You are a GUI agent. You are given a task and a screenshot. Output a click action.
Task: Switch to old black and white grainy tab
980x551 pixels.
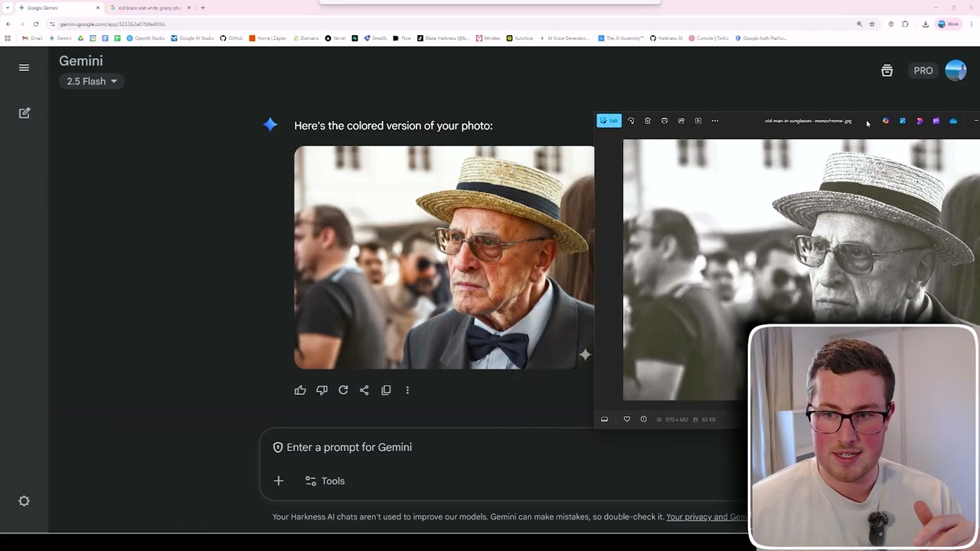[x=149, y=8]
